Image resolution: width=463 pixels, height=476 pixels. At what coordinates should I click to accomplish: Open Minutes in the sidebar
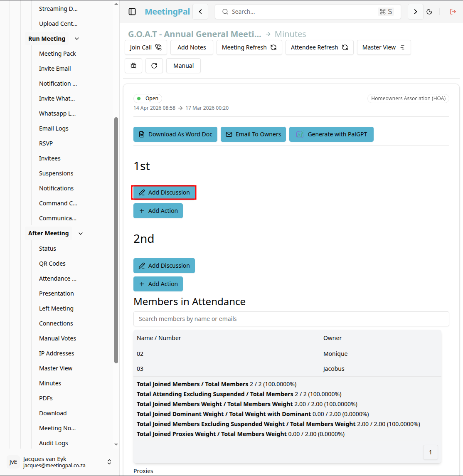[50, 383]
